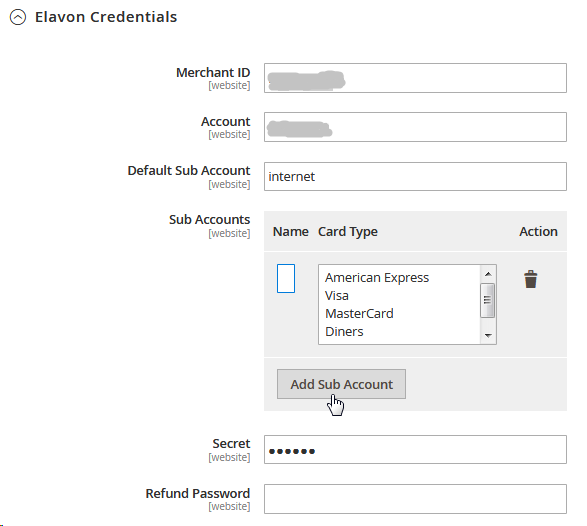Screen dimensions: 587x526
Task: Click the Card Type column header
Action: pyautogui.click(x=348, y=232)
